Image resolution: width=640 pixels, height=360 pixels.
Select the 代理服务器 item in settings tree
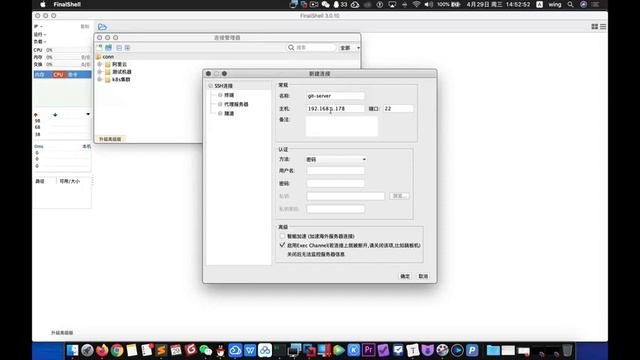pos(236,104)
